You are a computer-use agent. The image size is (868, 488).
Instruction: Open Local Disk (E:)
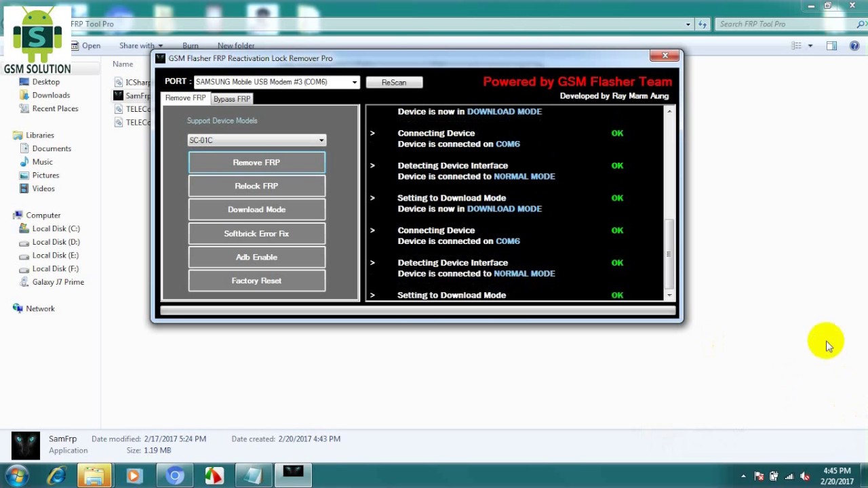point(56,256)
